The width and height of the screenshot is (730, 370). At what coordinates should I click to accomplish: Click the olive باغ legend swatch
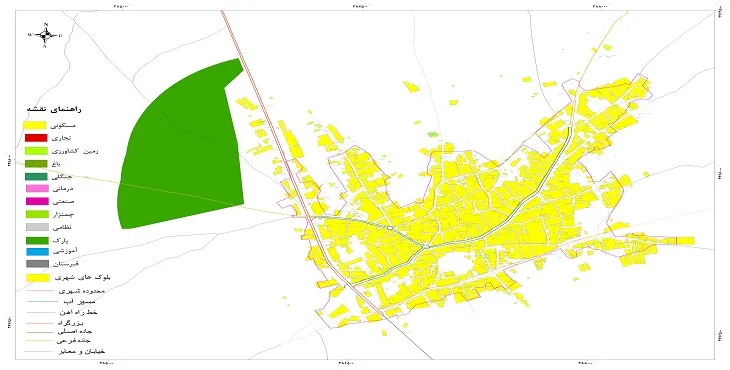(36, 164)
